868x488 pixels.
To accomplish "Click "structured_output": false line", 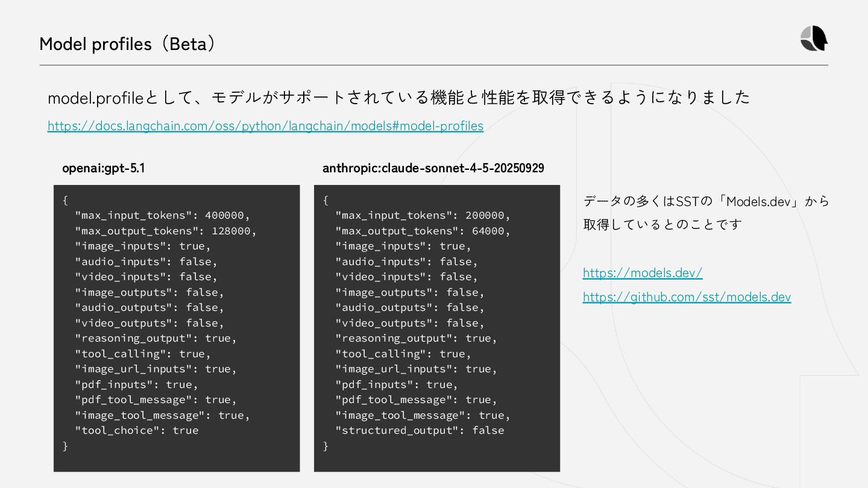I will click(x=420, y=430).
